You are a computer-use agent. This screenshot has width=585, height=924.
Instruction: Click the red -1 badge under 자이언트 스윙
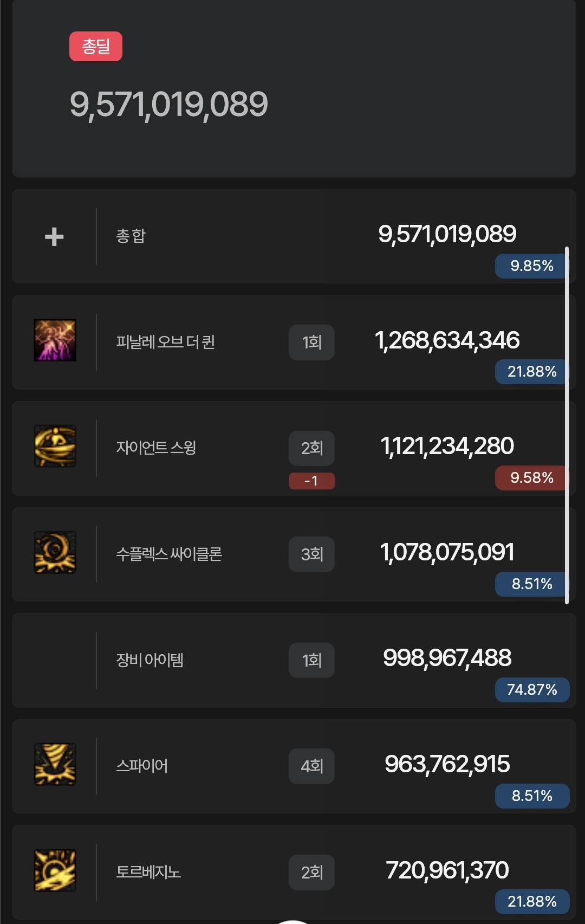(x=311, y=481)
